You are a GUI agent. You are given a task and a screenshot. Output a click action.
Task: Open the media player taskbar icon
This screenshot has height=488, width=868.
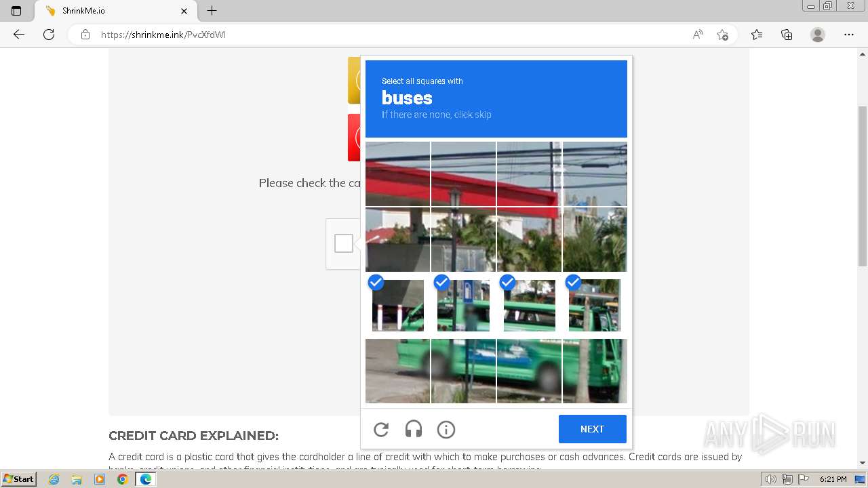[100, 479]
